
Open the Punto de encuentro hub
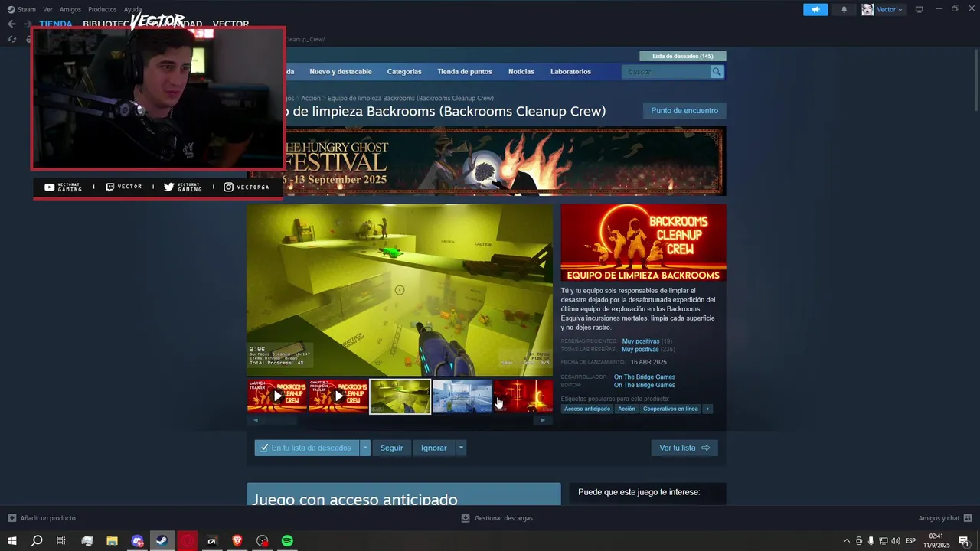tap(684, 111)
